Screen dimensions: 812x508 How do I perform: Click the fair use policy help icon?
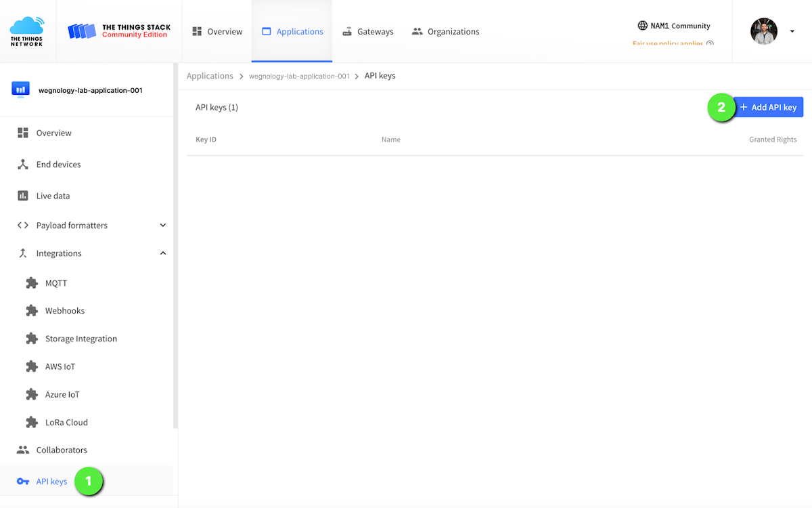tap(710, 43)
